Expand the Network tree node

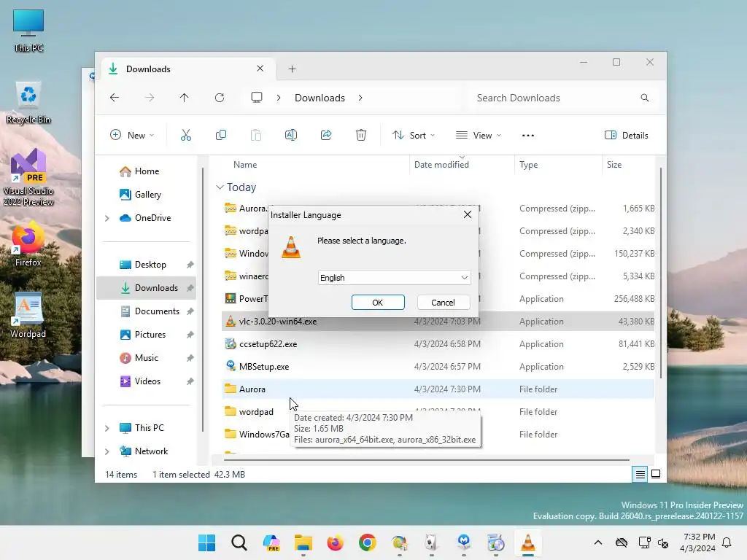click(107, 451)
